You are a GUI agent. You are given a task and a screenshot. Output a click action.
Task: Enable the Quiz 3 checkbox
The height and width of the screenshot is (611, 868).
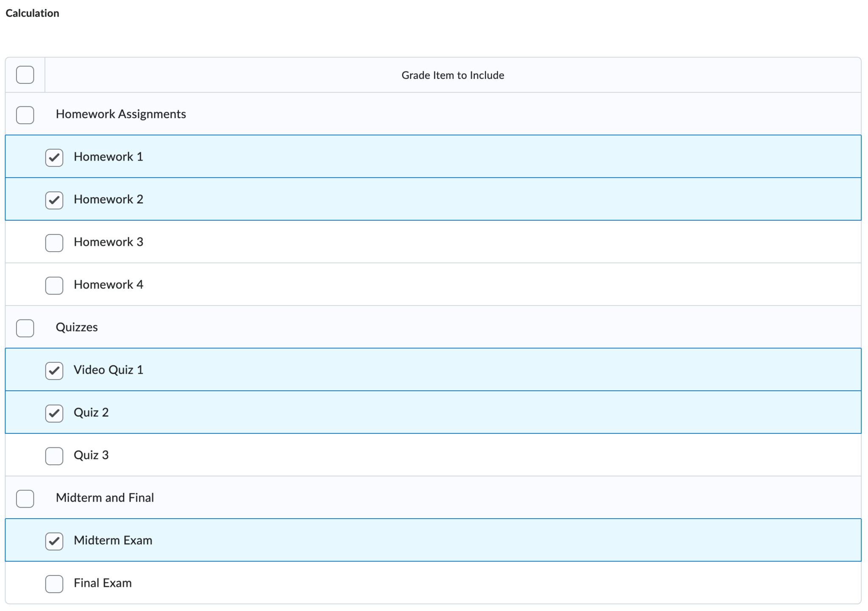(x=54, y=456)
